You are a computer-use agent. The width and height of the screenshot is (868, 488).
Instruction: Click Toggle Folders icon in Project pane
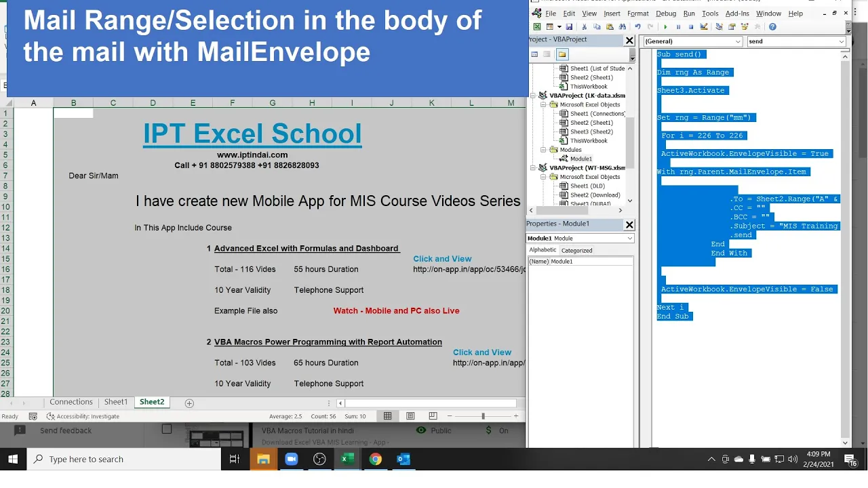[x=562, y=54]
